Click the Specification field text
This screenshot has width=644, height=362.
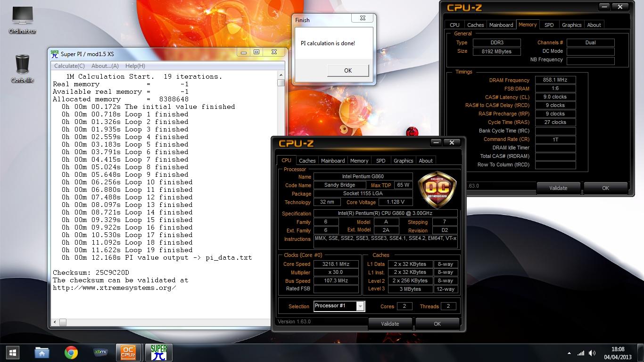pos(386,214)
